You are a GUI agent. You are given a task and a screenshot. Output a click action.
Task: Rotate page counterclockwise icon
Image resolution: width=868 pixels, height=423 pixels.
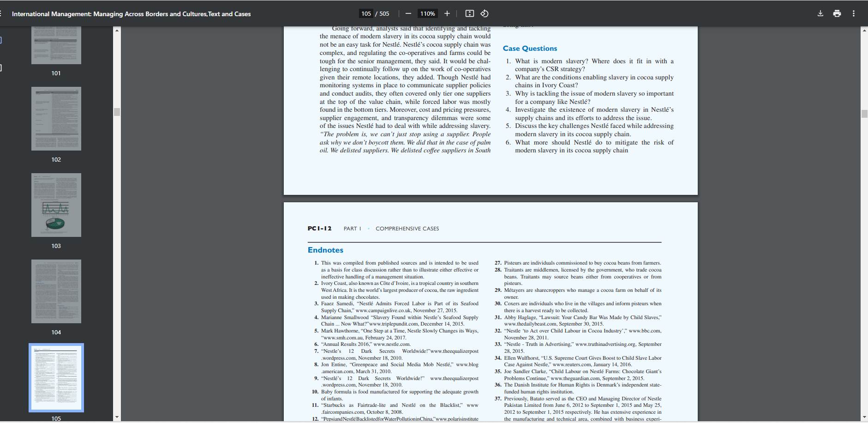(x=485, y=13)
